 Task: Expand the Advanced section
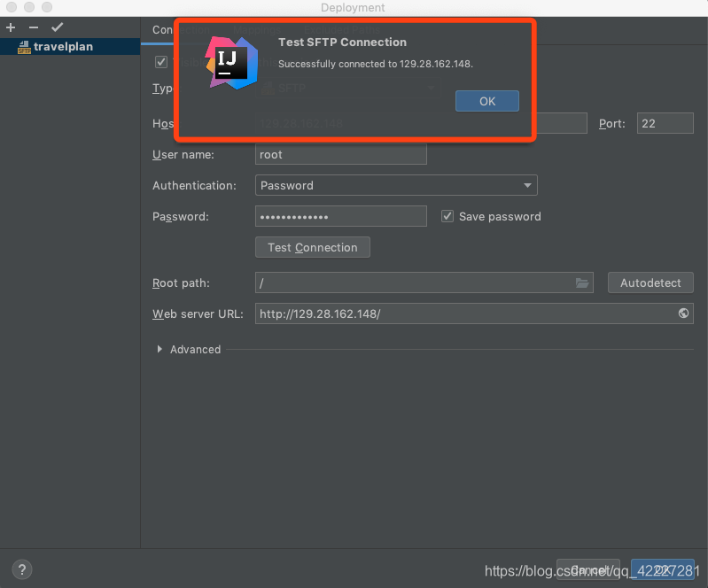[159, 349]
